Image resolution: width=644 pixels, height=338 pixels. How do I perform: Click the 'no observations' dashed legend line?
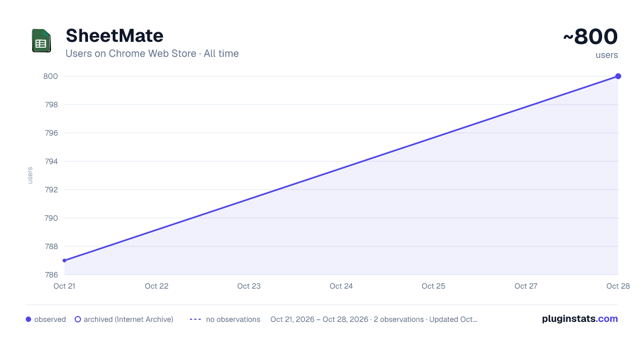pos(195,319)
